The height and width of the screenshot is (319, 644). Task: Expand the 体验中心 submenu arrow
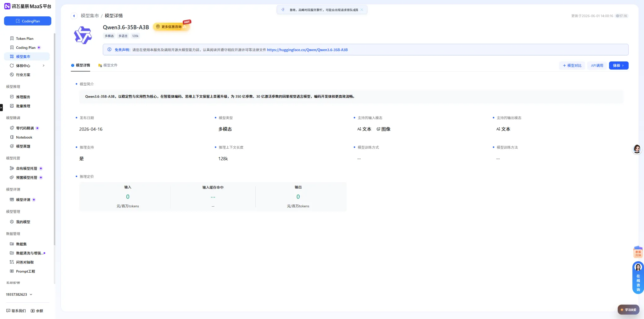(43, 66)
